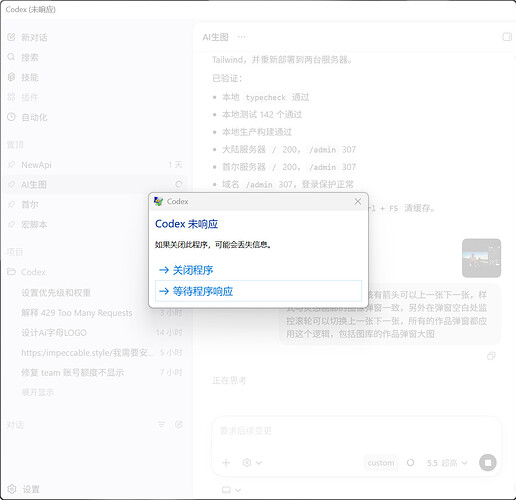
Task: Open the 技能 section
Action: point(30,77)
